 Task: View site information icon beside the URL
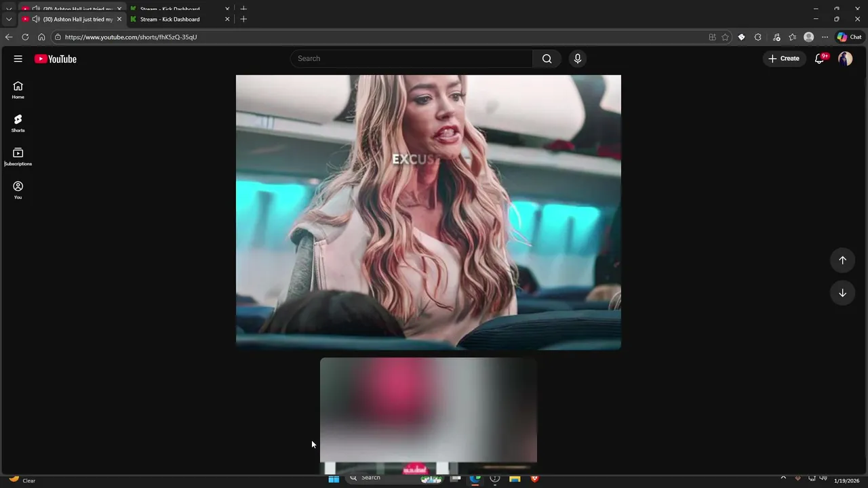coord(58,37)
